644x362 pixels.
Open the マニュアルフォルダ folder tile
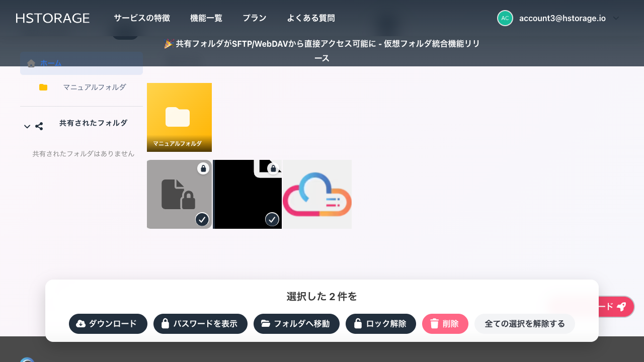pos(179,117)
